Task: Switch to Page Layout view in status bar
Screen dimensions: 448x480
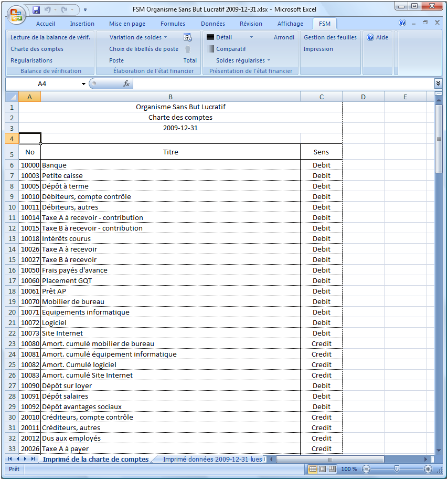Action: [322, 469]
